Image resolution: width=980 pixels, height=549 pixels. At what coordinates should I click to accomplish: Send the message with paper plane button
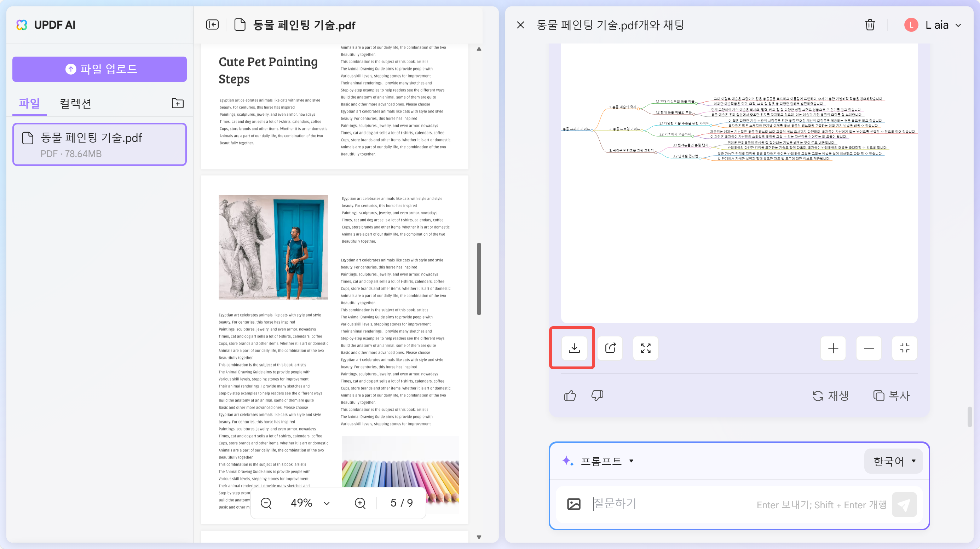pyautogui.click(x=904, y=505)
